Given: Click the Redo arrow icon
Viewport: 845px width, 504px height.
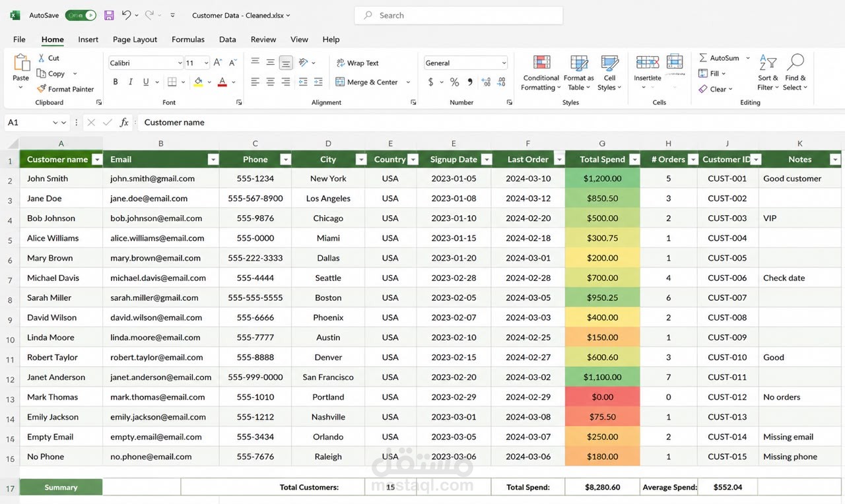Looking at the screenshot, I should tap(149, 15).
